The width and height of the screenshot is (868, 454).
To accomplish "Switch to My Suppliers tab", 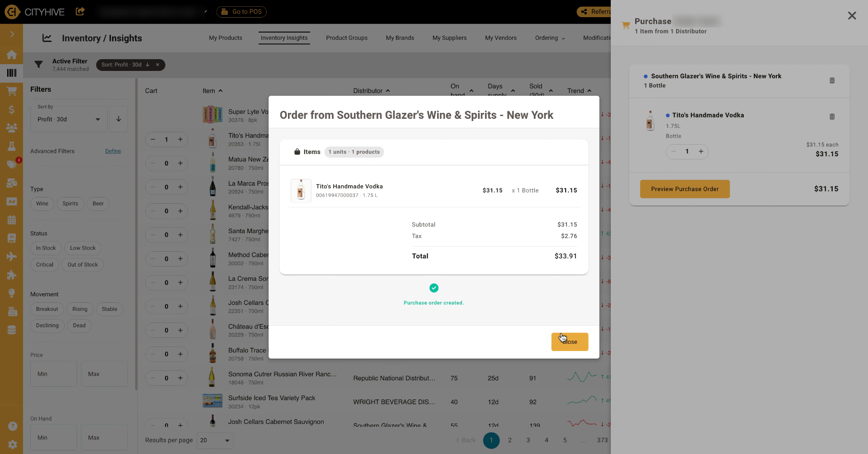I will [449, 38].
